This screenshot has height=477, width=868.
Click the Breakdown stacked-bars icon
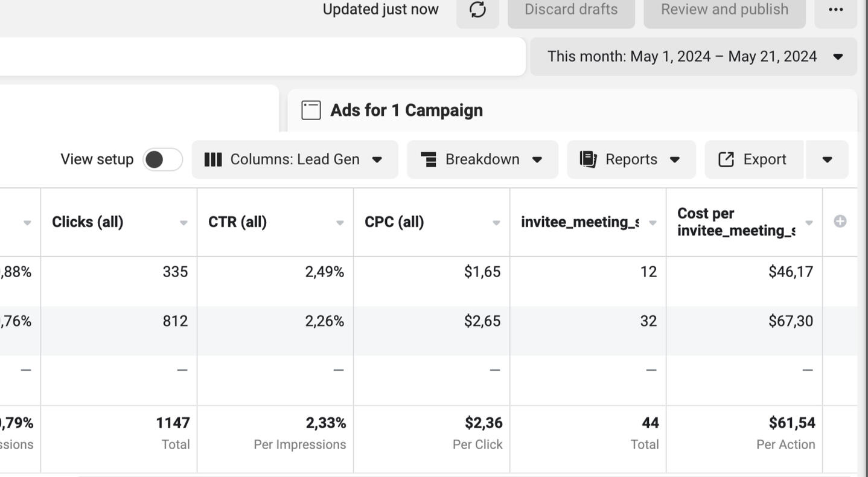(429, 159)
